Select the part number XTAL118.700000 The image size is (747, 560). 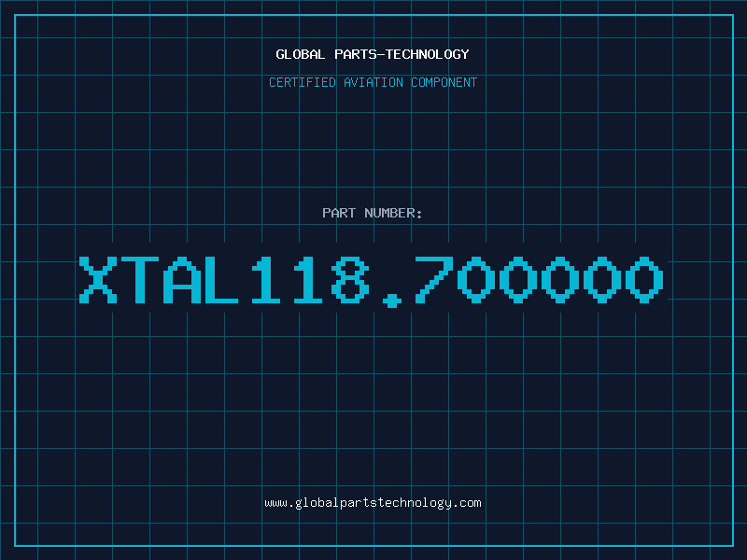tap(371, 282)
